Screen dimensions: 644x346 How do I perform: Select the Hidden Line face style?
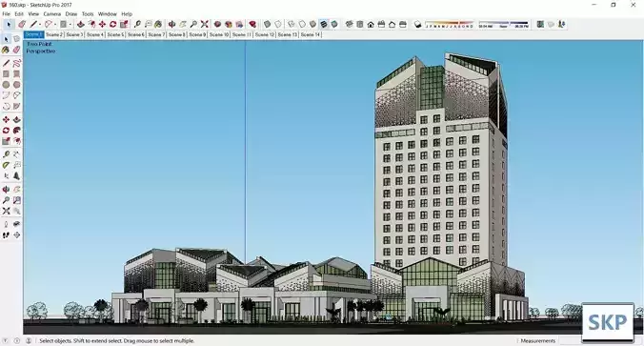302,24
